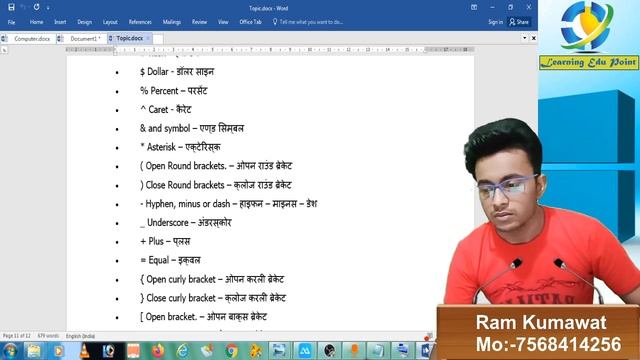This screenshot has width=640, height=360.
Task: Open the dark round-logo taskbar icon
Action: click(x=329, y=351)
